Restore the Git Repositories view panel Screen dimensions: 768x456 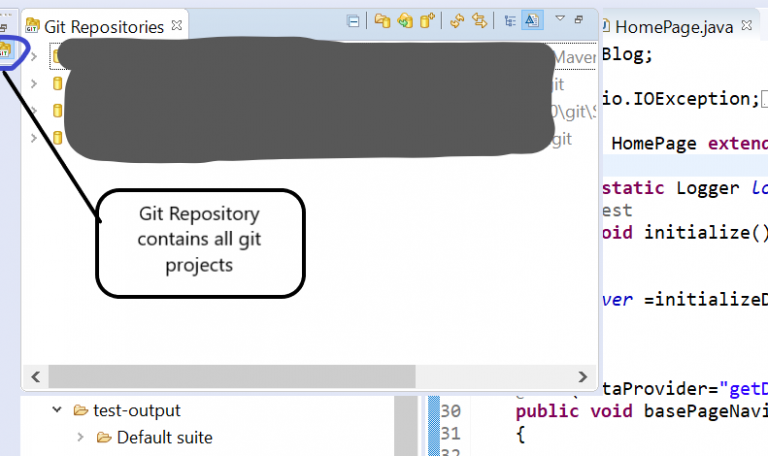(x=579, y=20)
